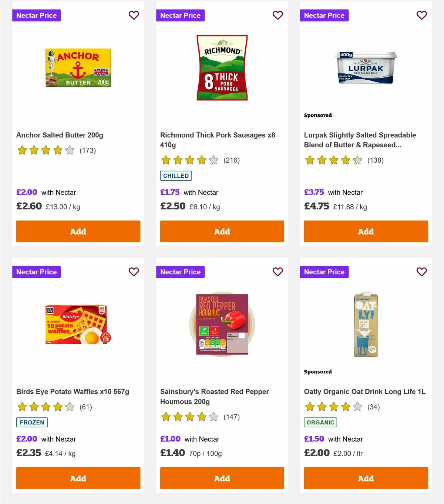Select the CHILLED tag on Richmond sausages
The width and height of the screenshot is (444, 504).
pyautogui.click(x=176, y=176)
